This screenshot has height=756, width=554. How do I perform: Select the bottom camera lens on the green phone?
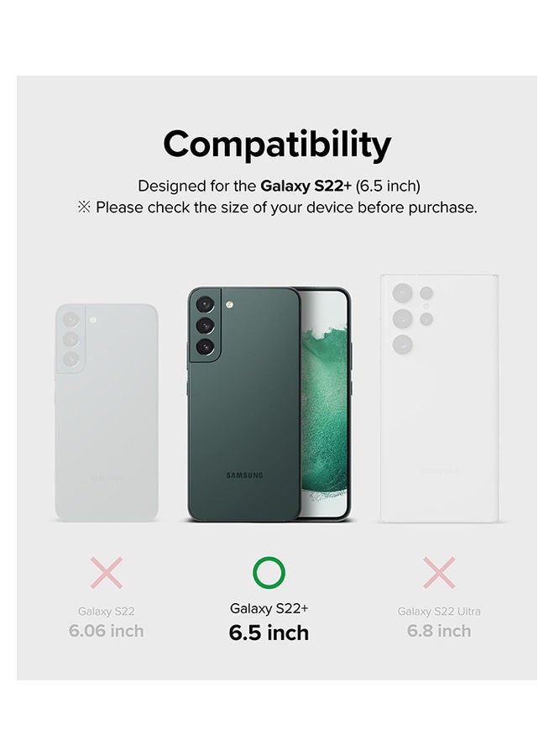click(x=206, y=347)
